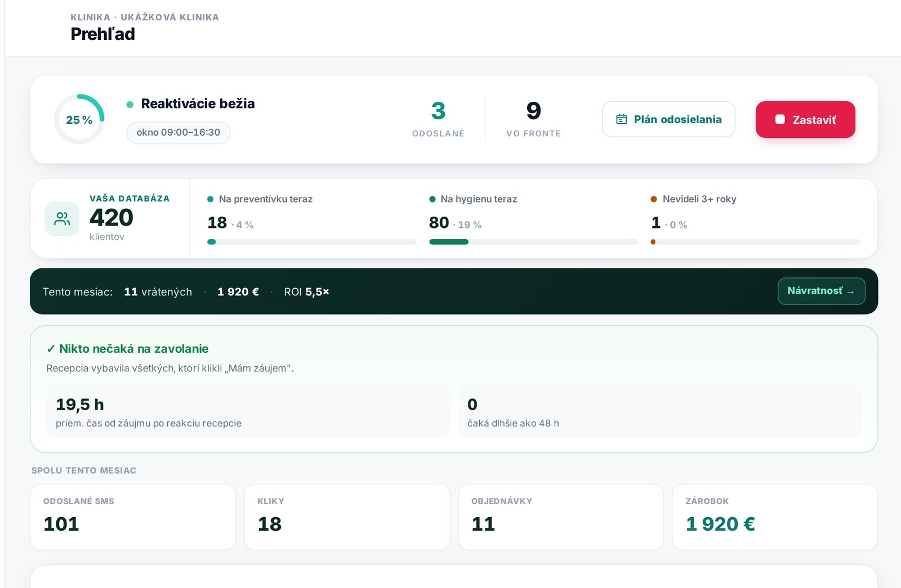Click the orange dot next to Nevideli 3+ roky
The width and height of the screenshot is (901, 588).
(654, 199)
